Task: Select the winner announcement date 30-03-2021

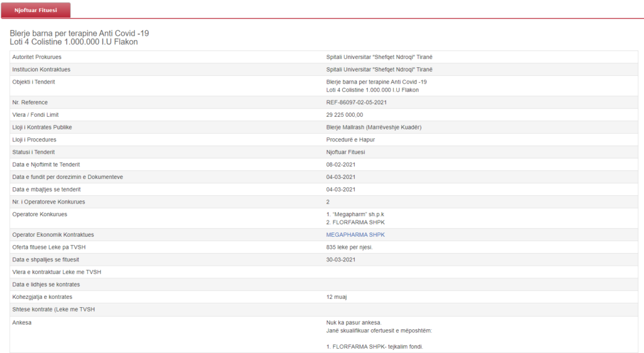Action: (341, 259)
